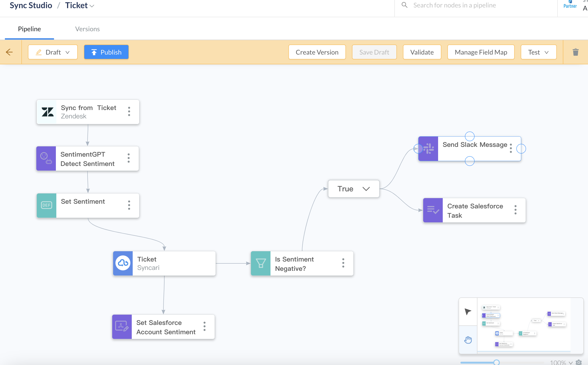Select the Sync from Ticket Zendesk node

point(88,112)
